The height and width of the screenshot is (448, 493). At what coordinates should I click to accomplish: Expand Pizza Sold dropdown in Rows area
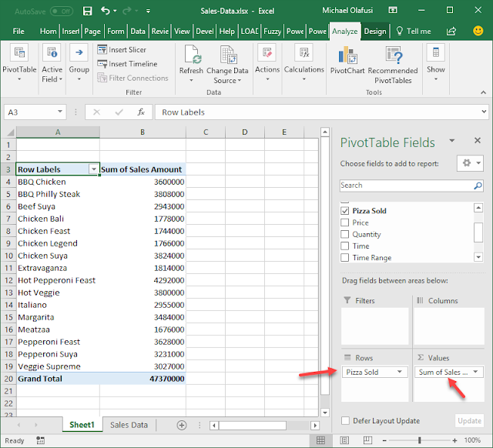tap(400, 373)
